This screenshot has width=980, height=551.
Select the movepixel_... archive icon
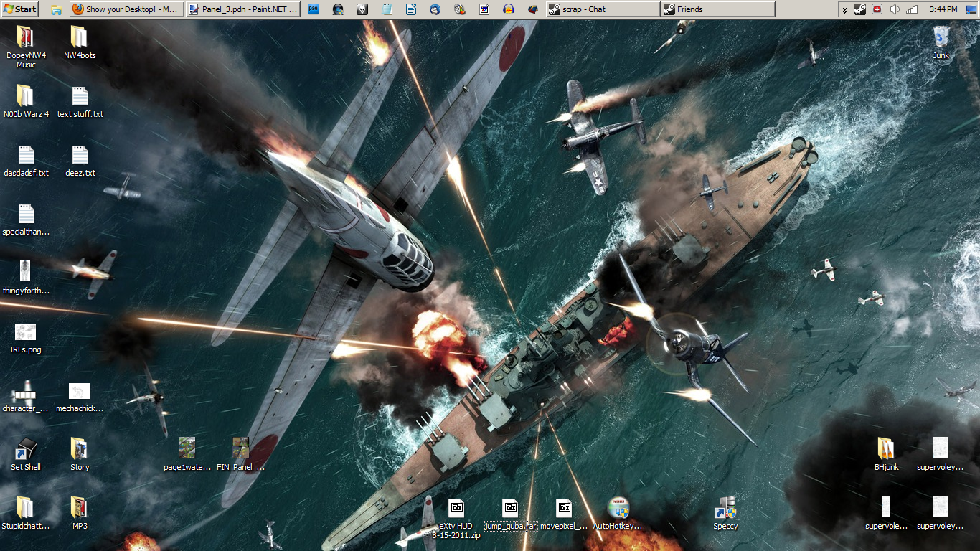pyautogui.click(x=564, y=508)
